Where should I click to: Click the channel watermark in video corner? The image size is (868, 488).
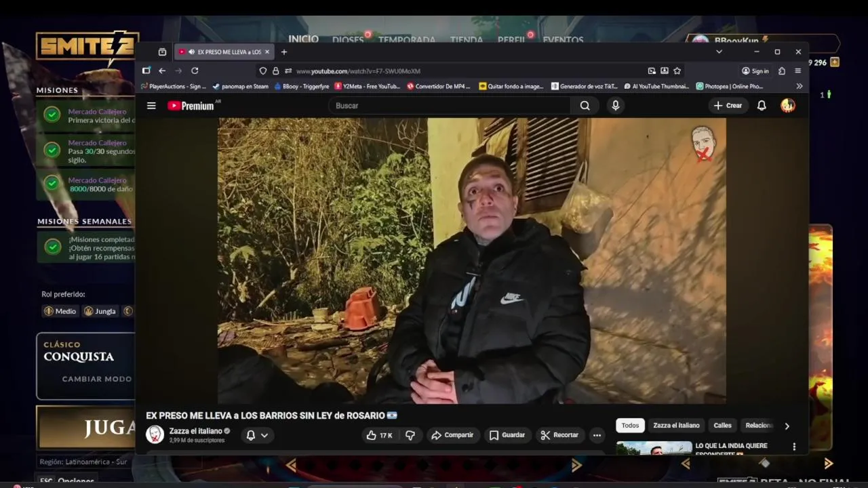pos(703,144)
